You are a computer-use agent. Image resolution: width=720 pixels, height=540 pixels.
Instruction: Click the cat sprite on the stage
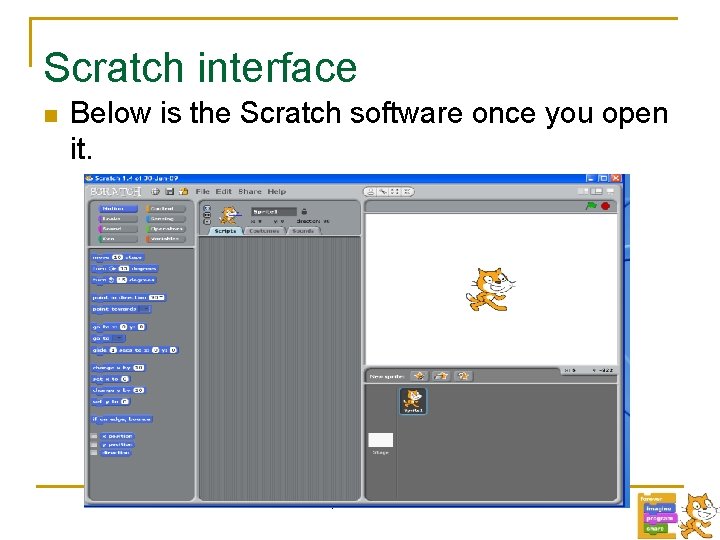490,290
